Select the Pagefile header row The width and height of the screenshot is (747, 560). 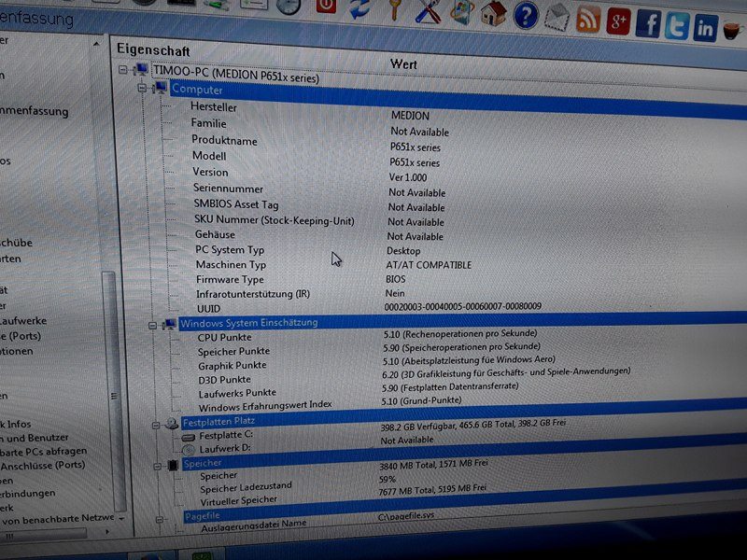(464, 502)
